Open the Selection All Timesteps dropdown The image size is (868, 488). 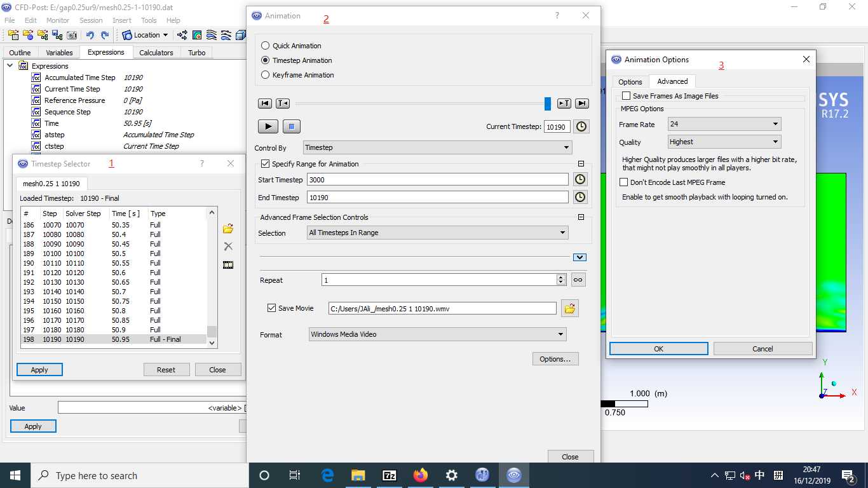click(438, 233)
